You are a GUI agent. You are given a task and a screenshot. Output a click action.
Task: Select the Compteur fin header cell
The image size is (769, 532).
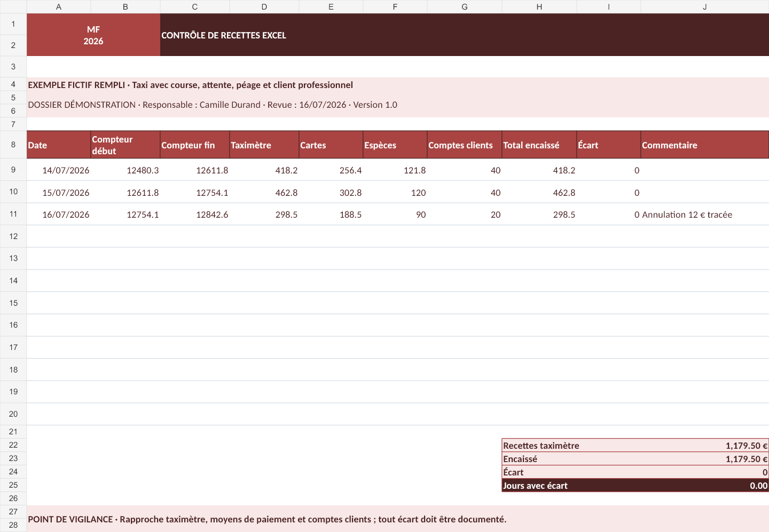(195, 145)
